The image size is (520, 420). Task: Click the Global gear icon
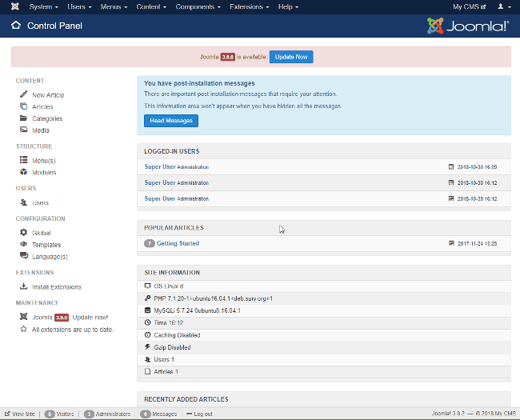click(x=23, y=232)
